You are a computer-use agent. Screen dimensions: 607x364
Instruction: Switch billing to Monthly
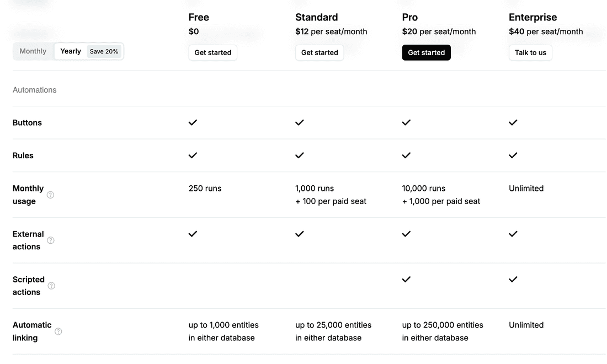pos(33,51)
